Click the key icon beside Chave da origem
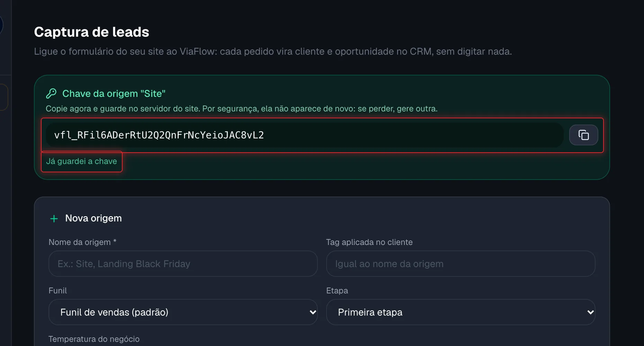 click(51, 93)
